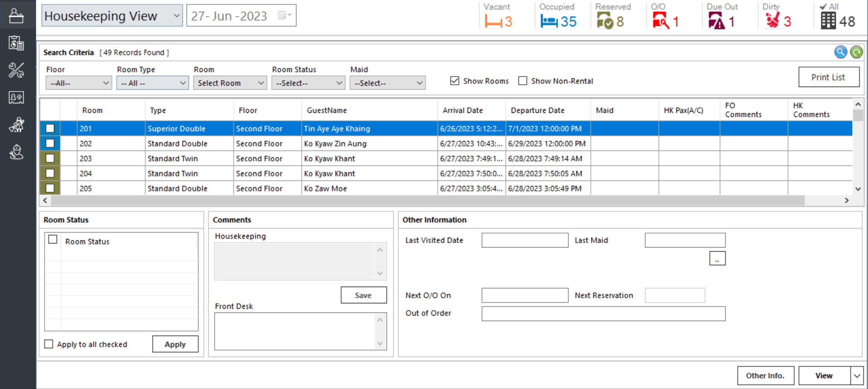Click the Housekeeping comments scroll down arrow
Image resolution: width=868 pixels, height=389 pixels.
pos(380,273)
